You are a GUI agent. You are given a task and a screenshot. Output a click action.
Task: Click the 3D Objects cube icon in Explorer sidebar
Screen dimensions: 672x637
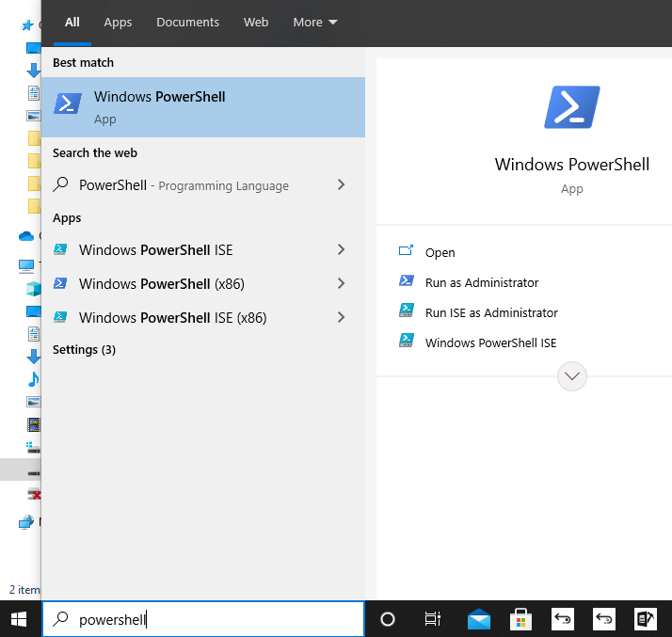34,289
